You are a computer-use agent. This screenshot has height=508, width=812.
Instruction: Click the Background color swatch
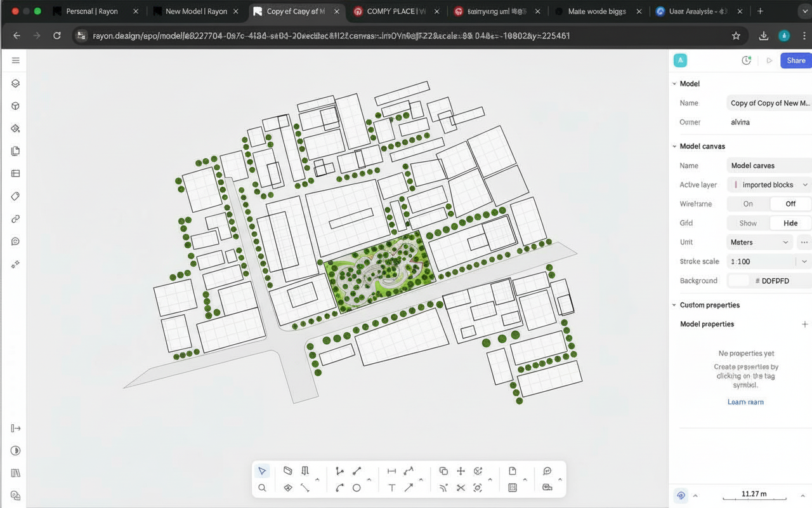coord(738,281)
